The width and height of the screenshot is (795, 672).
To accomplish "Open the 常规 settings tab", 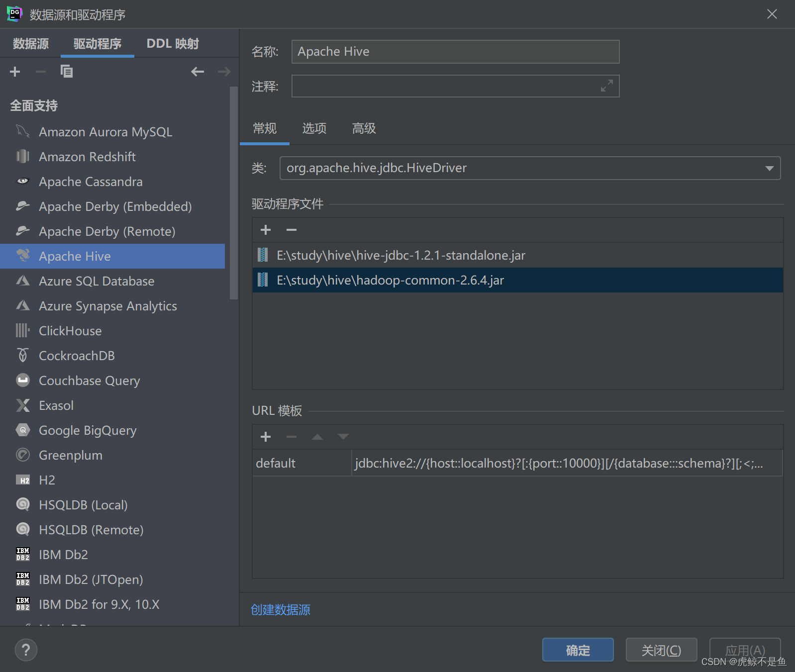I will click(265, 129).
